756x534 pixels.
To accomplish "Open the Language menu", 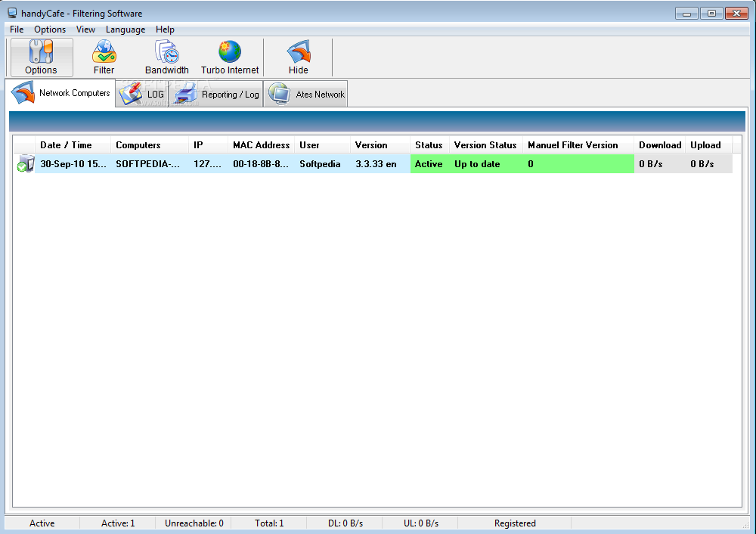I will pyautogui.click(x=125, y=29).
